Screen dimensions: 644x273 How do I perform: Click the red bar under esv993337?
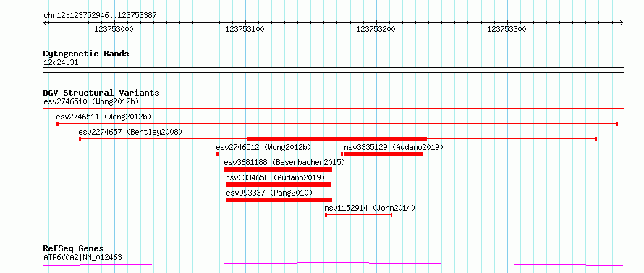[x=279, y=200]
